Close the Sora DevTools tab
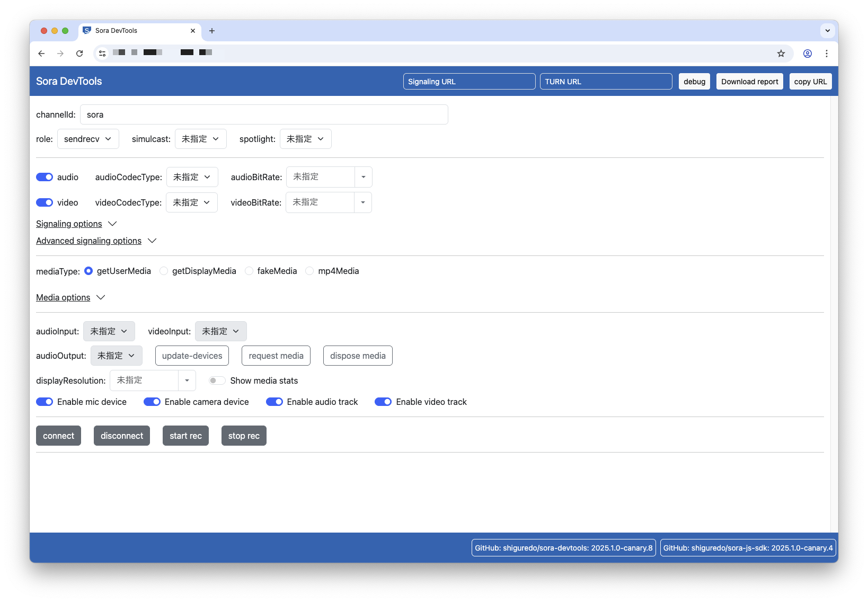The height and width of the screenshot is (602, 868). click(193, 31)
